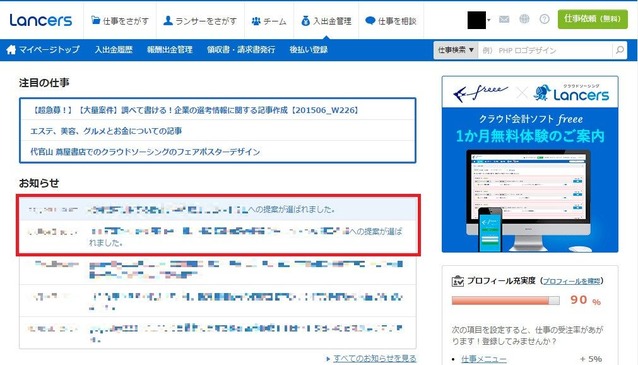The height and width of the screenshot is (365, 638).
Task: Open the 【超急募！】【大量案件】 article job link
Action: [196, 110]
